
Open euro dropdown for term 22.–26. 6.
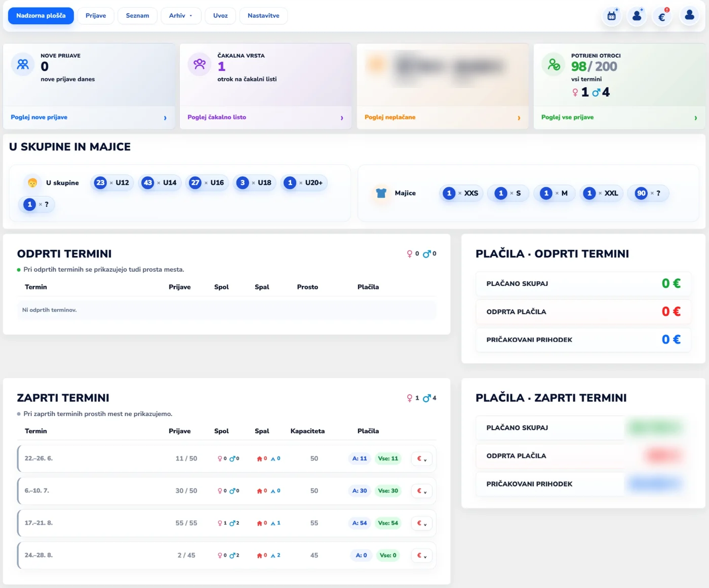pyautogui.click(x=422, y=458)
